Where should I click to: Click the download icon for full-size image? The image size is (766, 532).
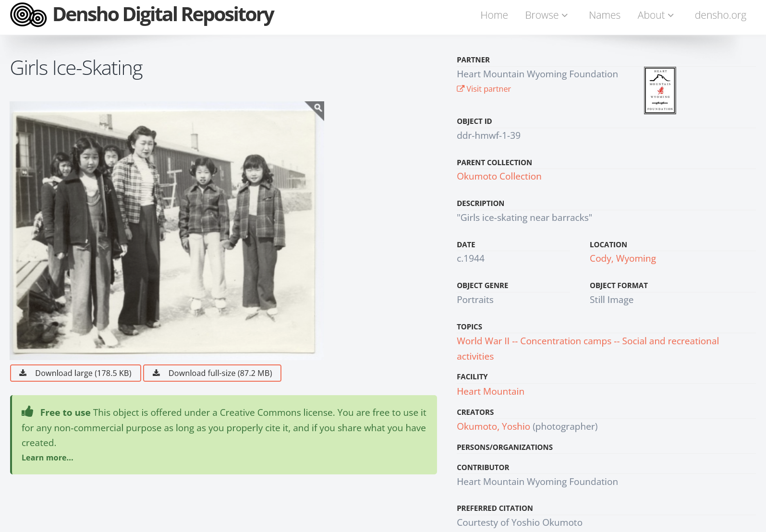[x=156, y=373]
